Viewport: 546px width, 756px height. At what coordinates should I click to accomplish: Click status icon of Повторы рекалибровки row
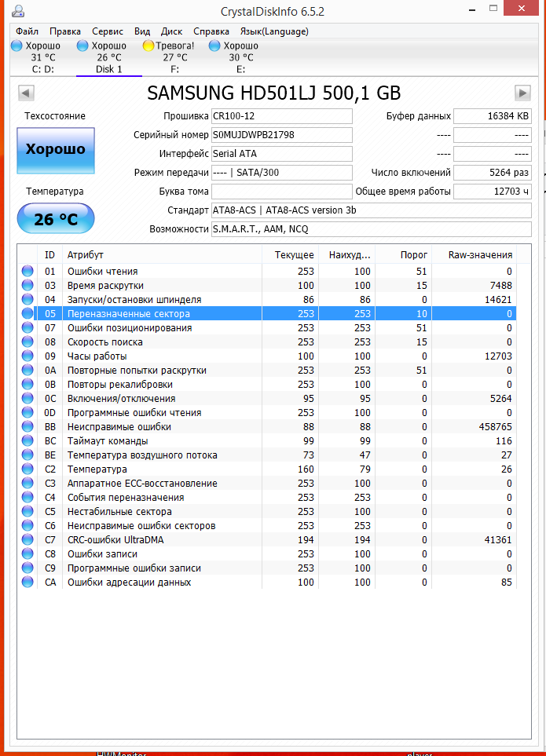coord(27,384)
